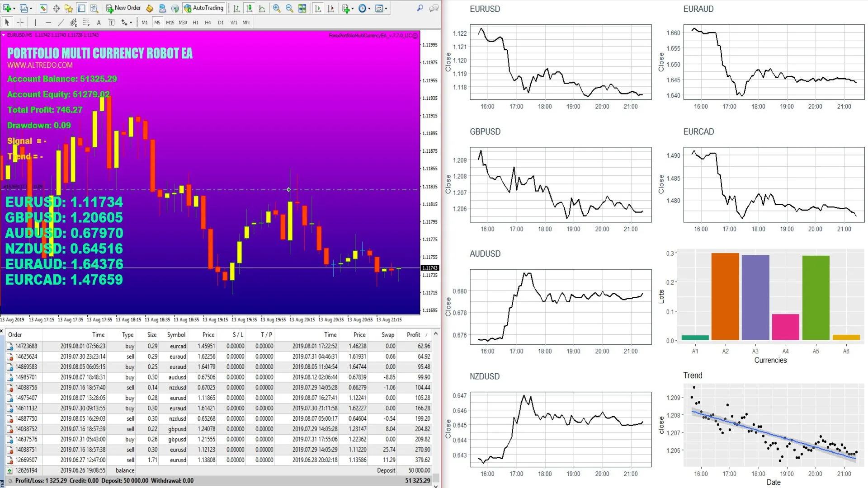
Task: Click terminal scrollbar up arrow
Action: coord(436,333)
